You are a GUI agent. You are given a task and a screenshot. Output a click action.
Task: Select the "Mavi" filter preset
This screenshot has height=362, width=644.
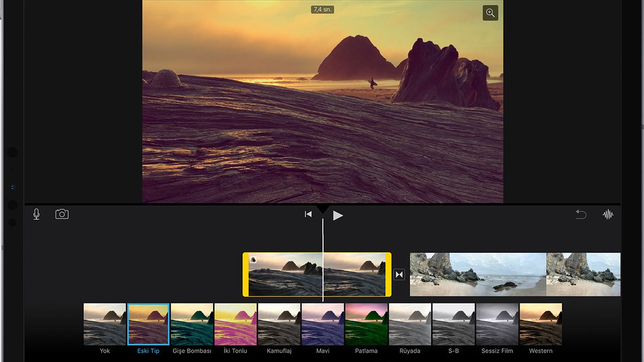(323, 324)
